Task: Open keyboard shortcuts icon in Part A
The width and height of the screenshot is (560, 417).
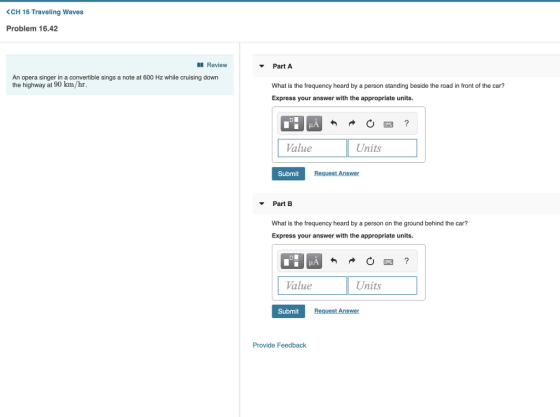Action: [388, 124]
